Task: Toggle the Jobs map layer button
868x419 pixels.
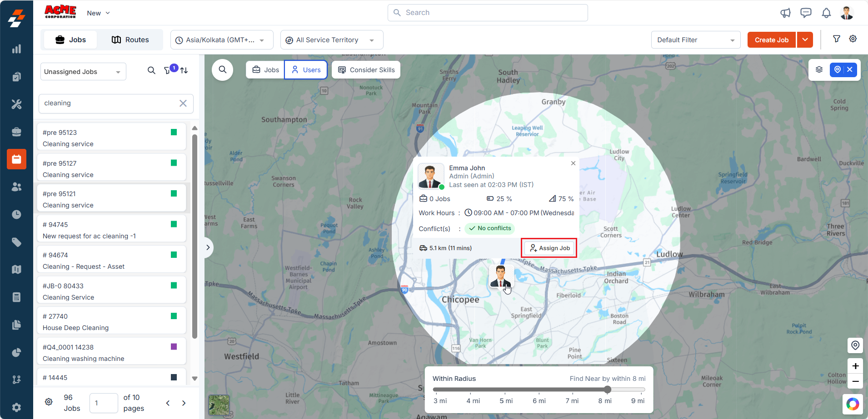Action: coord(265,70)
